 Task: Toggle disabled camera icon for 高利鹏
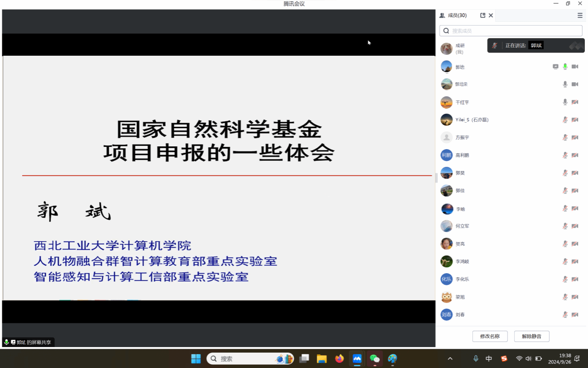click(575, 155)
